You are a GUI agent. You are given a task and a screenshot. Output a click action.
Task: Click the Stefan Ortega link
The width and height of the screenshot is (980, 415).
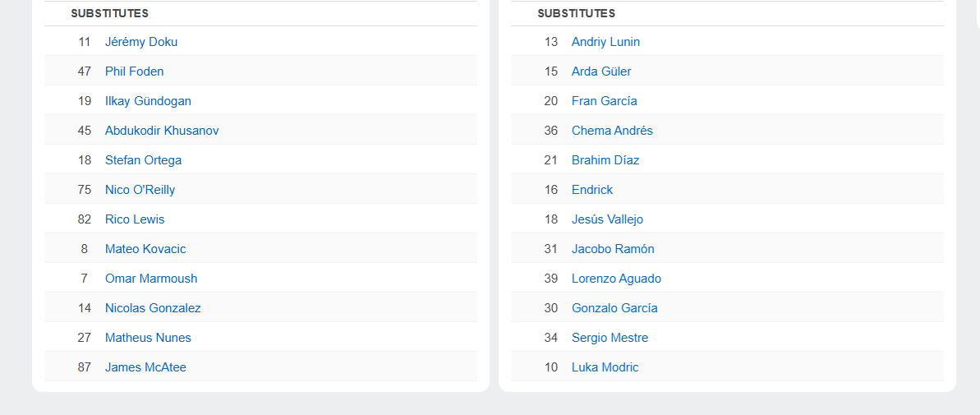tap(143, 160)
